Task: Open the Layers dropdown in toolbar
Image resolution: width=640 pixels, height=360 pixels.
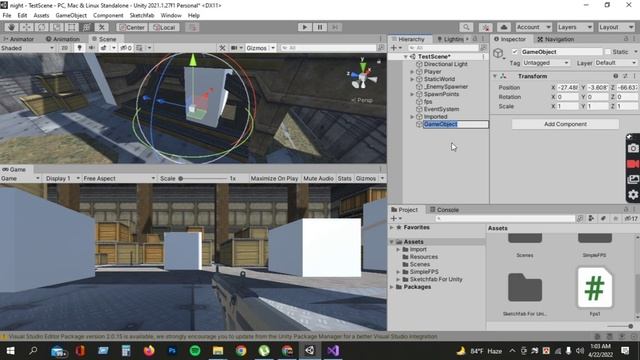Action: click(575, 27)
